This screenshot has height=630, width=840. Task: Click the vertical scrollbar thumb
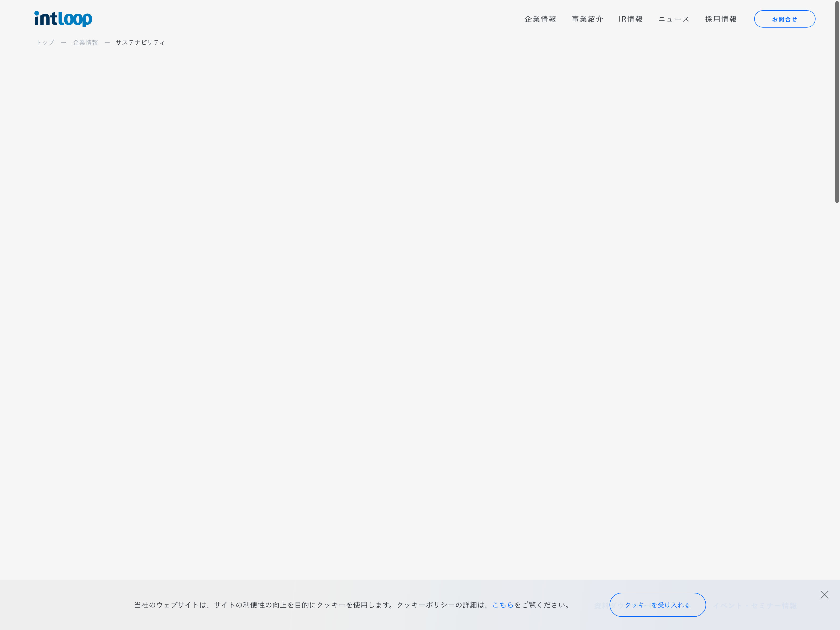[x=837, y=103]
